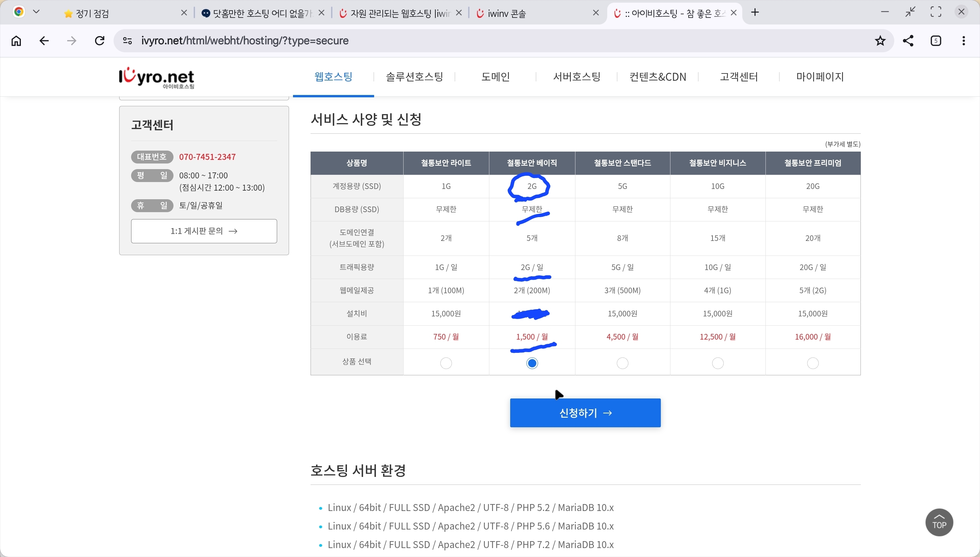Open the 서버호스팅 navigation menu
Viewport: 980px width, 557px height.
point(576,76)
